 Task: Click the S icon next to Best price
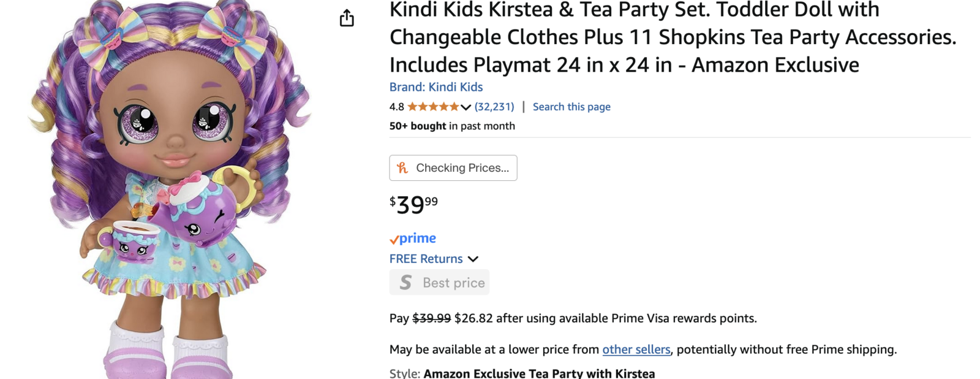[x=405, y=283]
